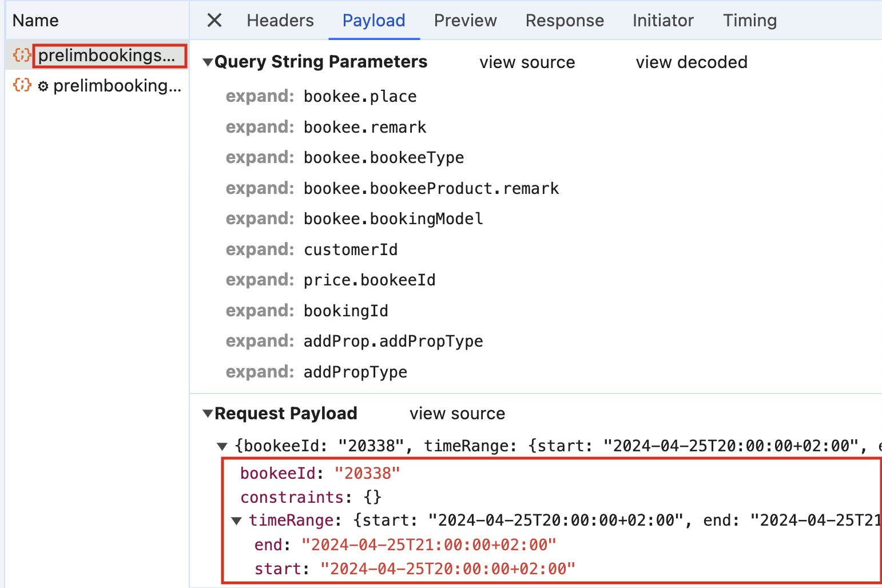882x588 pixels.
Task: Click the start timestamp value line
Action: 415,569
